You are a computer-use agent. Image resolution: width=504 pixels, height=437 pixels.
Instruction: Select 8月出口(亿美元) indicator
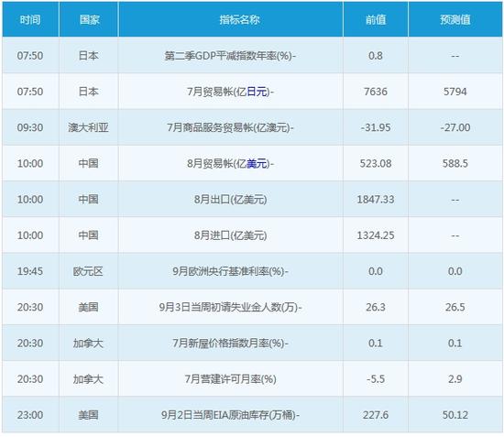tap(230, 200)
